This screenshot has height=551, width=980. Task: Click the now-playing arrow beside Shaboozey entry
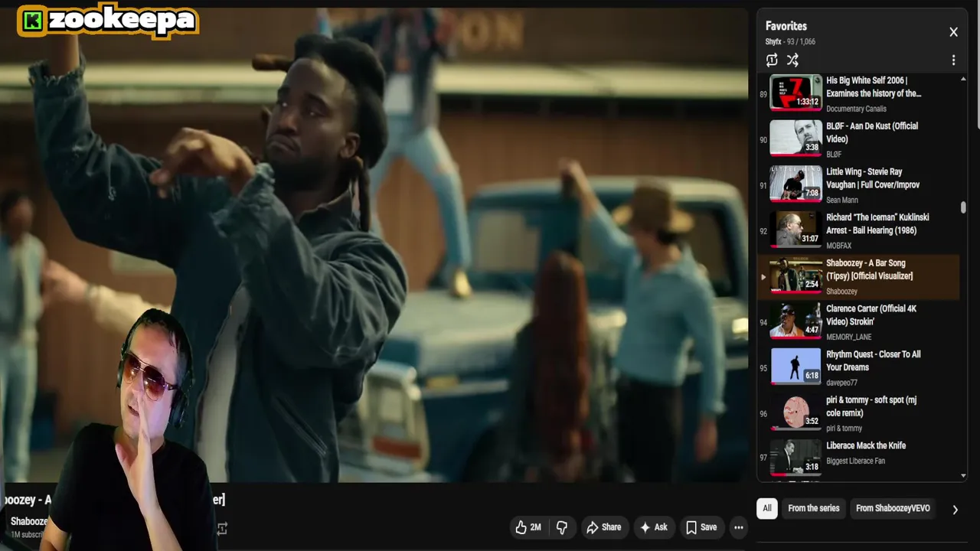click(763, 276)
